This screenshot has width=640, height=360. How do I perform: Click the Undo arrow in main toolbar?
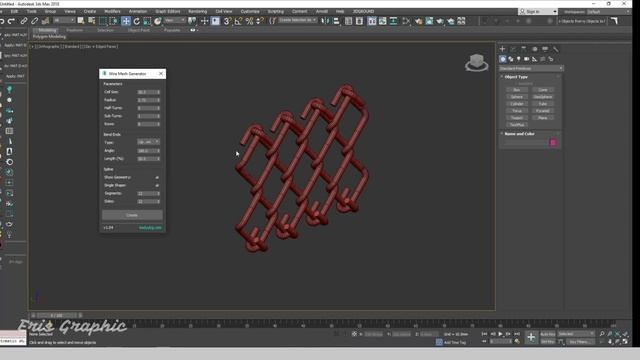[2, 21]
